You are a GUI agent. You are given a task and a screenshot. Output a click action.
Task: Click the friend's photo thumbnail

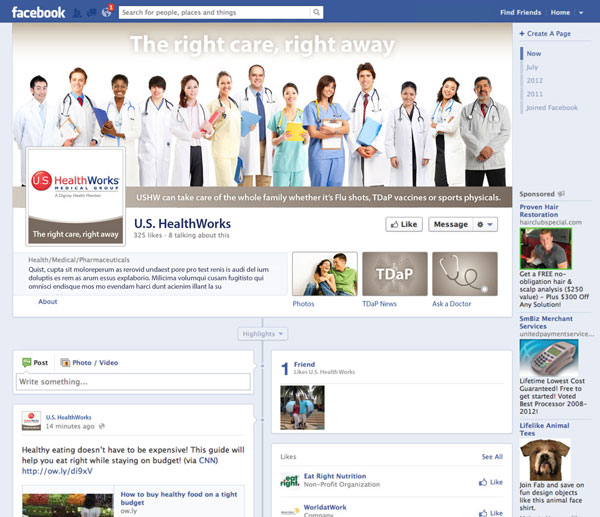(302, 408)
